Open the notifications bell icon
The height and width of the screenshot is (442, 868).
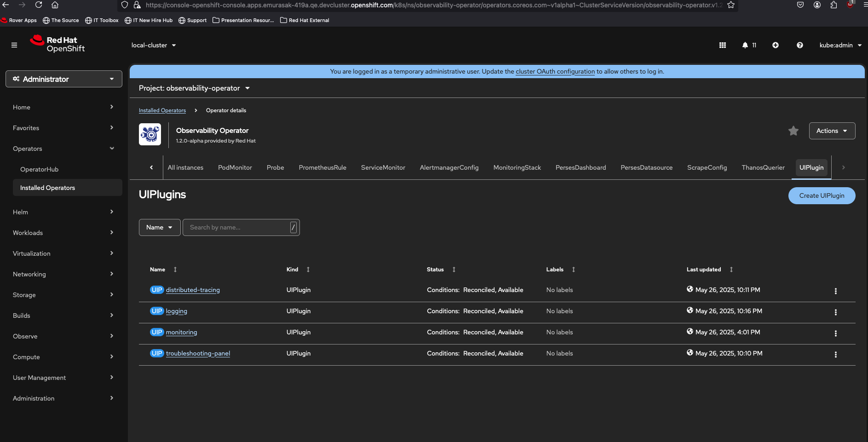745,45
